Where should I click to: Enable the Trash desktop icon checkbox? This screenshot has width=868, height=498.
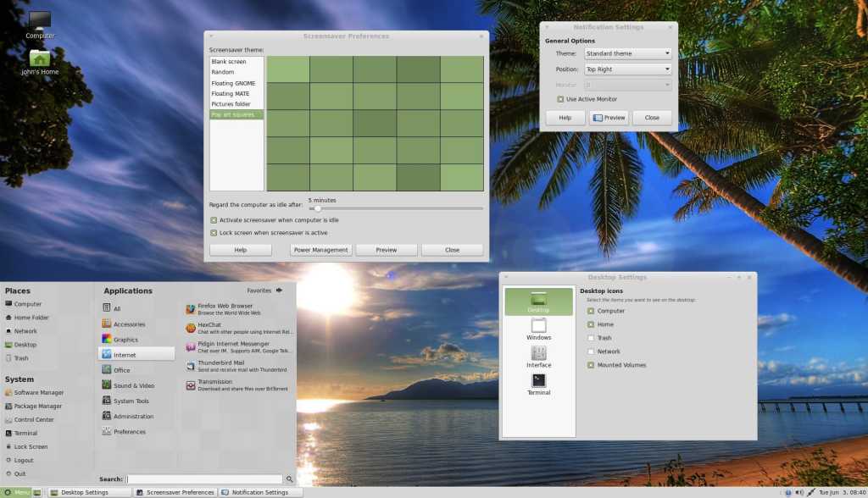[591, 338]
